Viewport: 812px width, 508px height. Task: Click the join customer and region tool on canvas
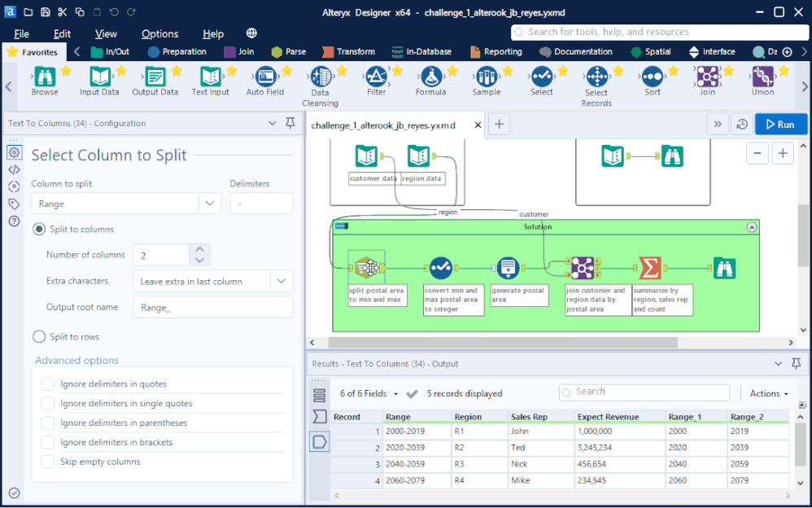tap(583, 268)
